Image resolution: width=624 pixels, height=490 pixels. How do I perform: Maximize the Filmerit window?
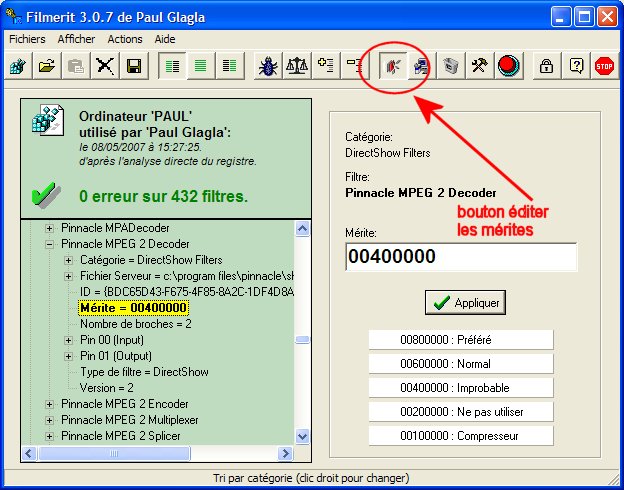click(584, 17)
